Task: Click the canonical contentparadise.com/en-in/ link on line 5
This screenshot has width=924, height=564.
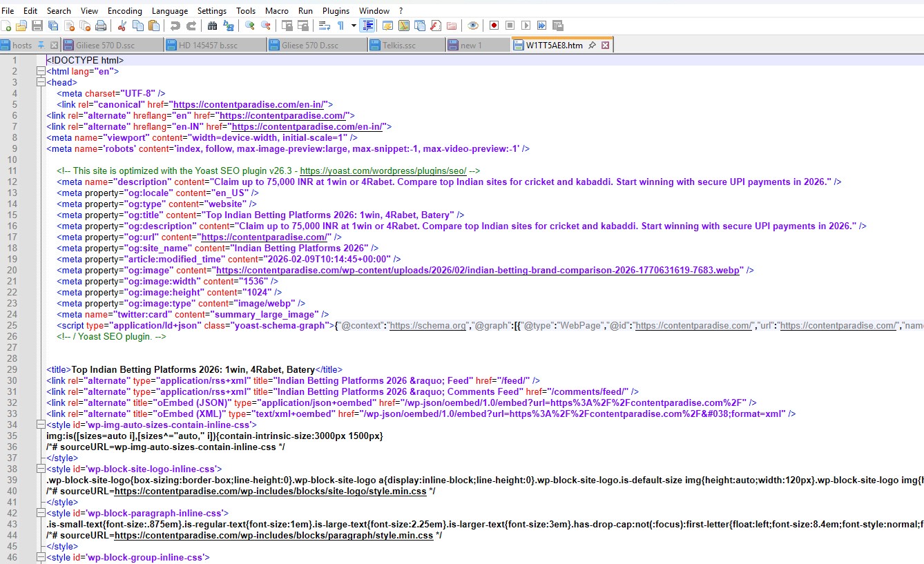Action: tap(249, 104)
